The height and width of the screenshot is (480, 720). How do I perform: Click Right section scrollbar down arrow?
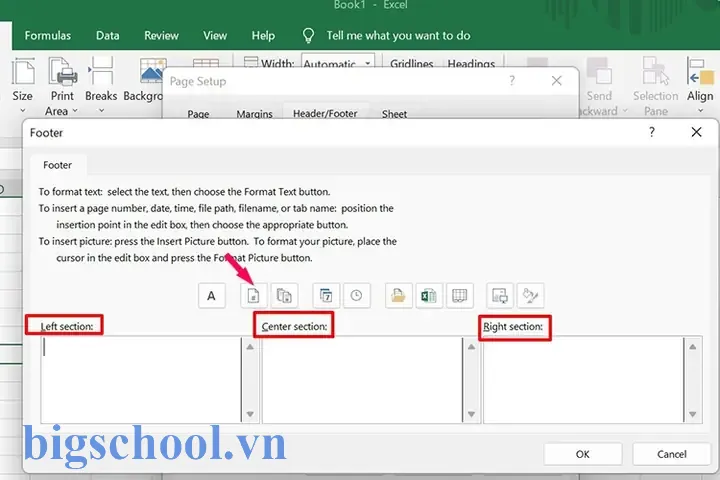click(x=692, y=414)
